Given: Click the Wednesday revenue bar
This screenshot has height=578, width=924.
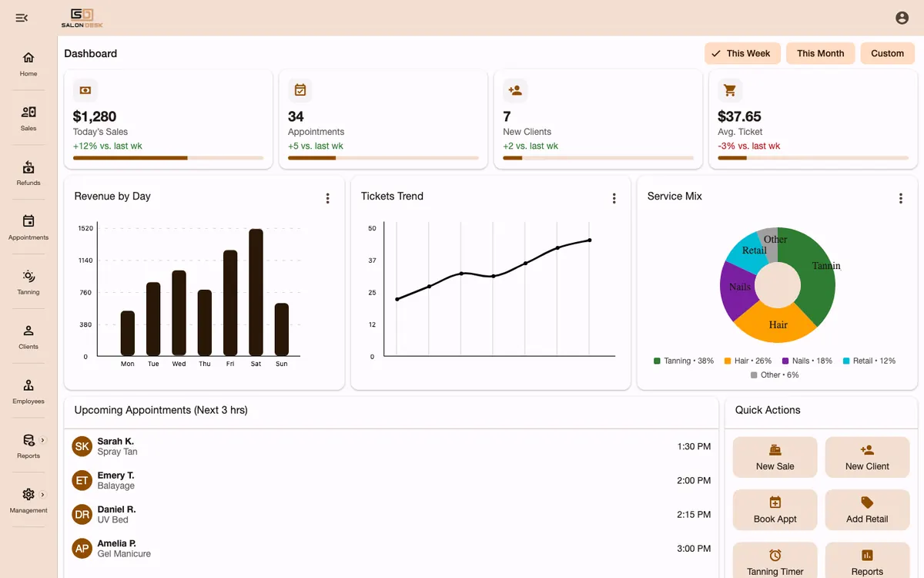Looking at the screenshot, I should coord(179,313).
